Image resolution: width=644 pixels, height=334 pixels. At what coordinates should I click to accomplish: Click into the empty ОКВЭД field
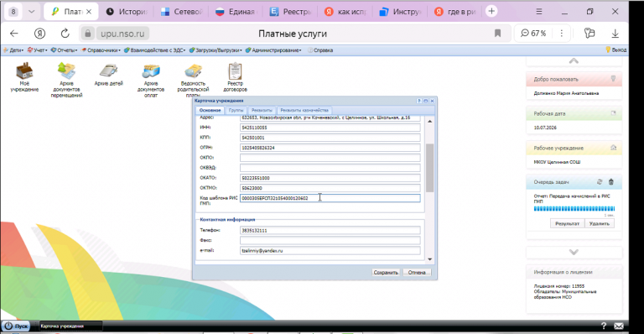click(x=330, y=168)
